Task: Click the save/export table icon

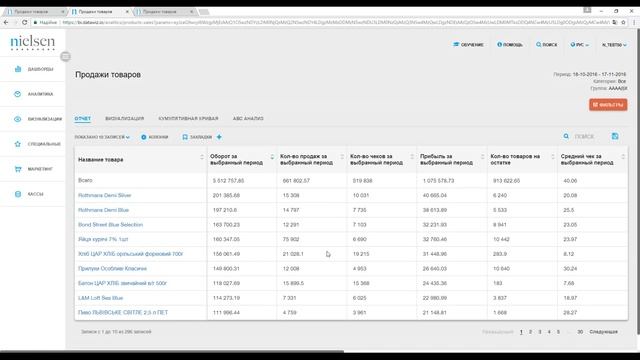Action: click(x=615, y=136)
